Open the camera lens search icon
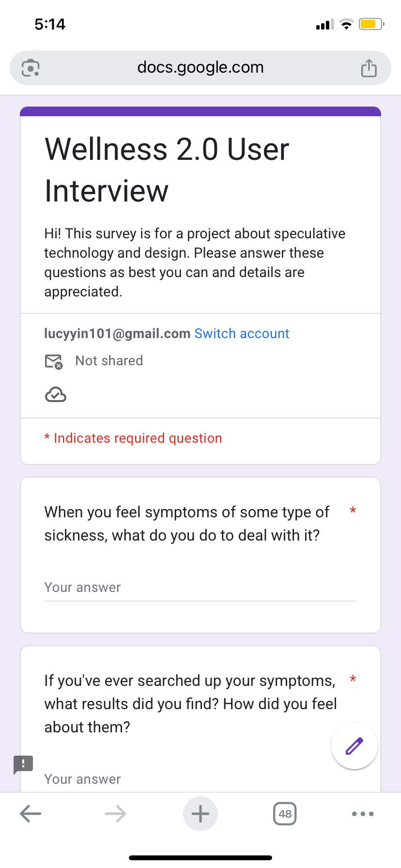401x868 pixels. 31,68
